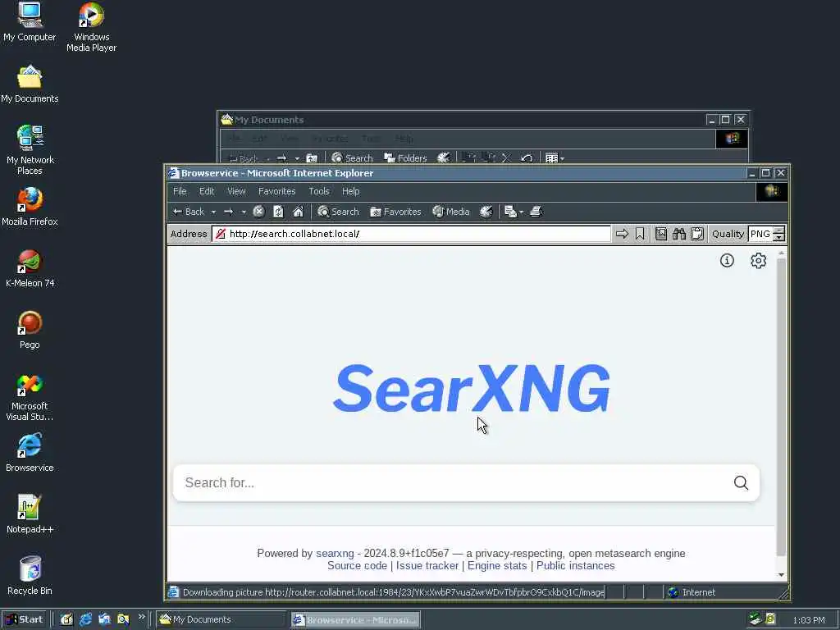This screenshot has height=630, width=840.
Task: Open the Search pane in Internet Explorer
Action: (338, 212)
